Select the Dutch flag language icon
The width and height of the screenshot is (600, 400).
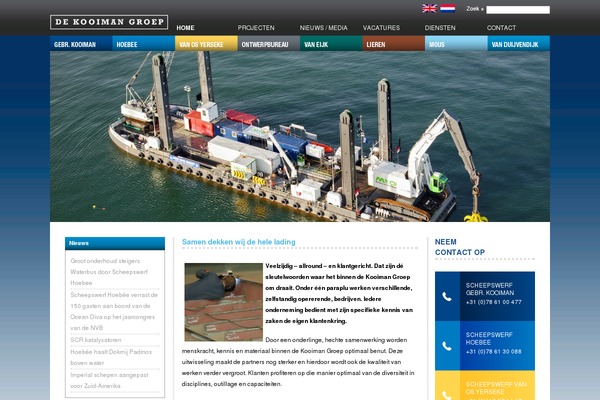tap(447, 9)
